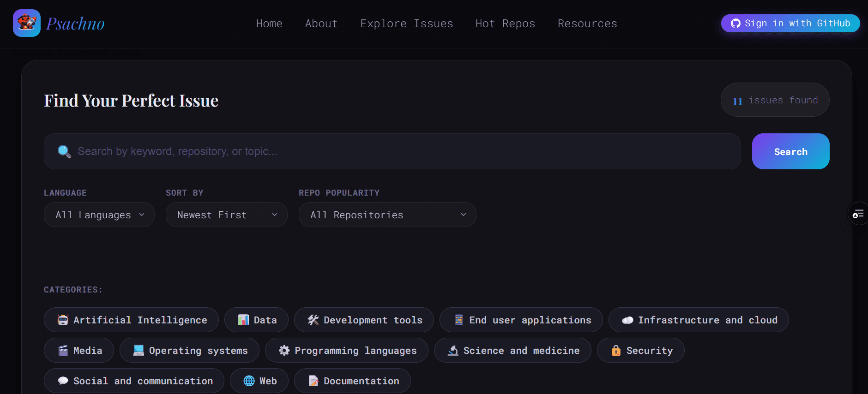Go to Explore Issues in navigation
The width and height of the screenshot is (868, 394).
pos(406,24)
